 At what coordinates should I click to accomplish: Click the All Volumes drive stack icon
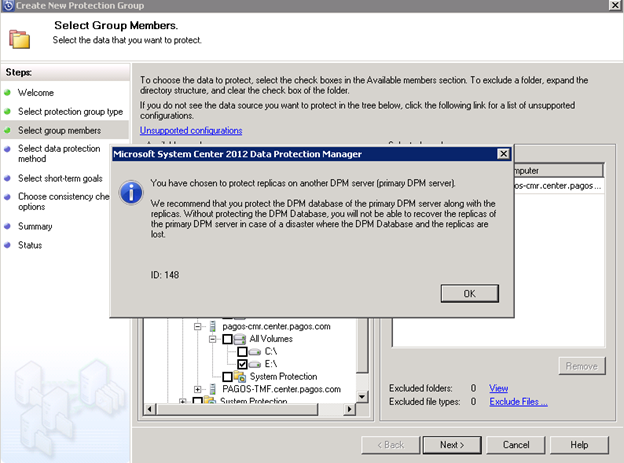pos(240,339)
